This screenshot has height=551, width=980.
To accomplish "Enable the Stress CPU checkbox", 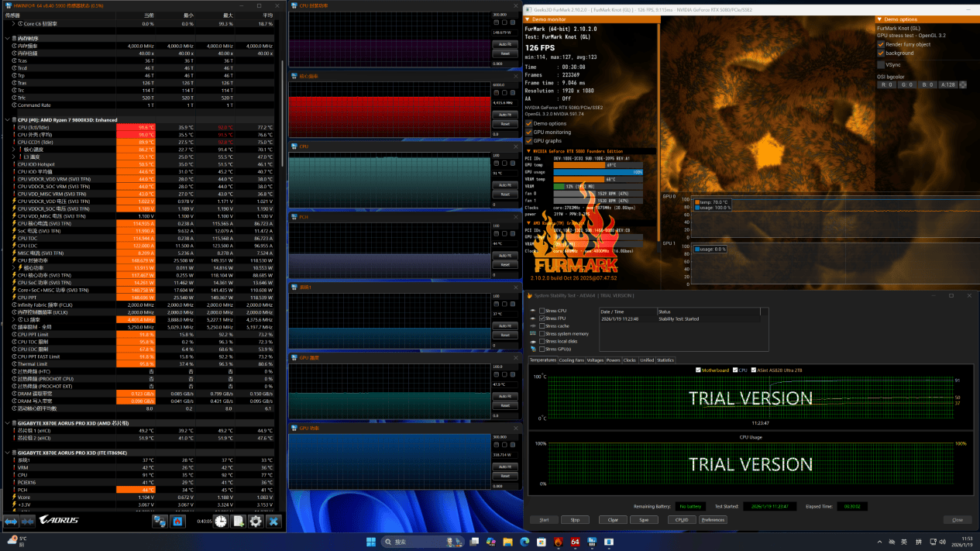I will pos(542,311).
